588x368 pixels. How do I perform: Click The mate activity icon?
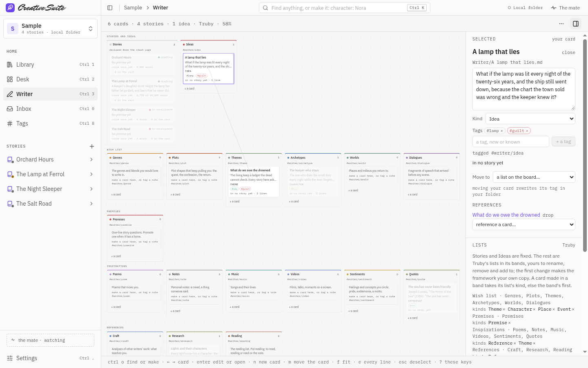click(x=554, y=8)
